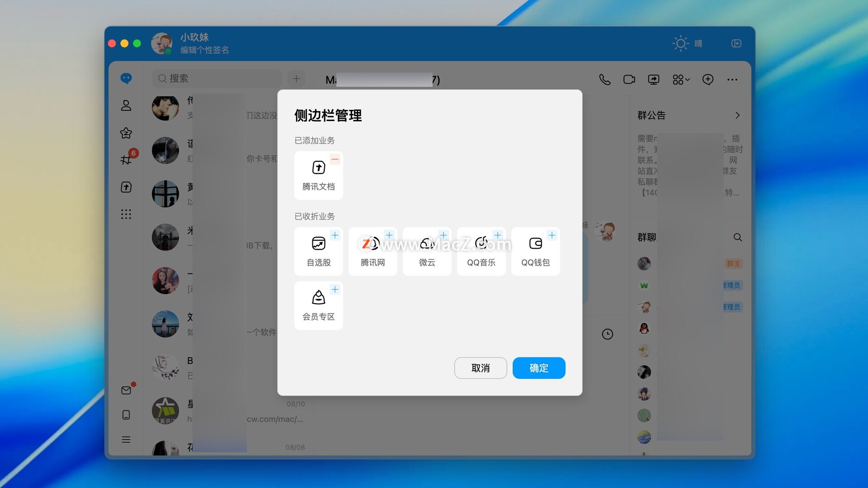Screen dimensions: 868x488
Task: Click the QQ音乐 service icon
Action: click(x=481, y=244)
